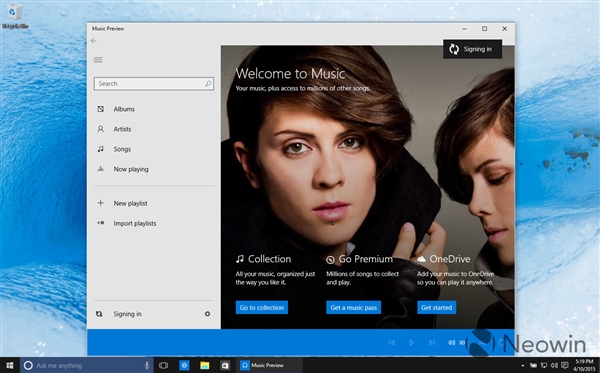Skip to previous track
600x373 pixels.
[x=392, y=342]
